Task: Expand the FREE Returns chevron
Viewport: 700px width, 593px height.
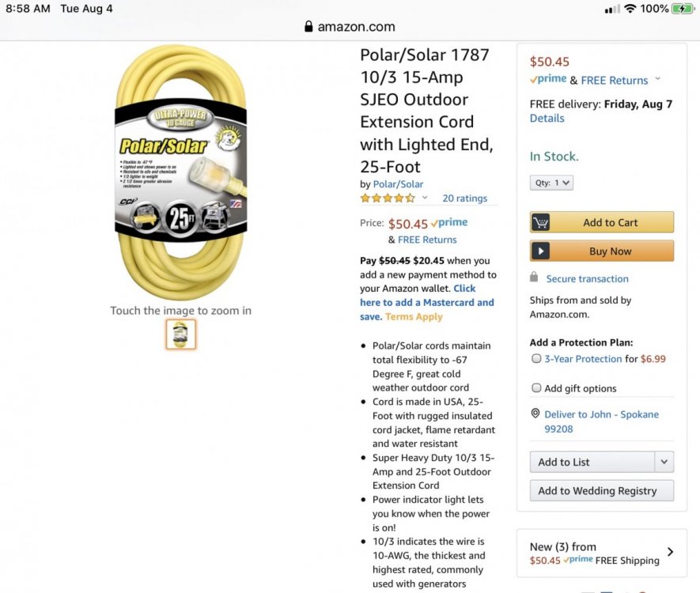Action: 657,79
